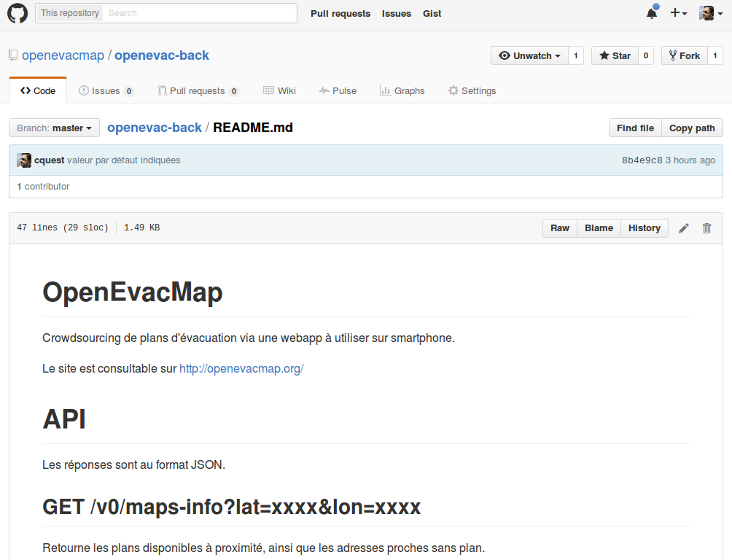The width and height of the screenshot is (732, 560).
Task: Navigate to openevac-back in breadcrumb
Action: coord(155,128)
